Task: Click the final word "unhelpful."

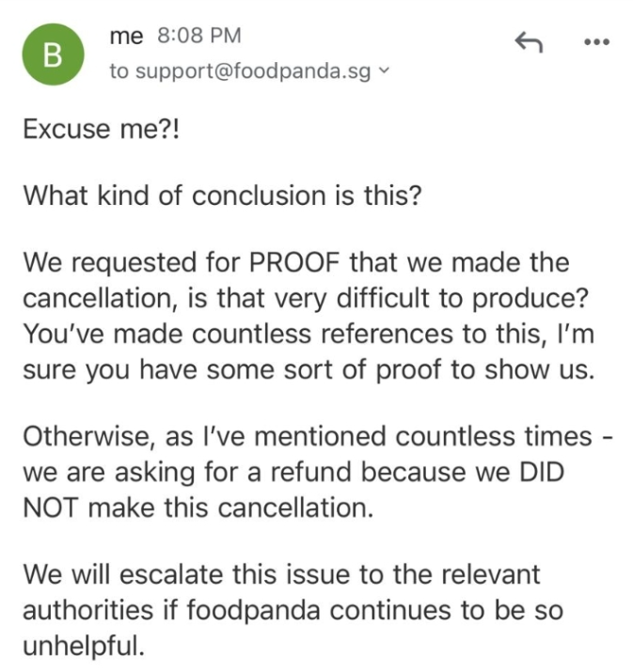Action: (x=84, y=647)
